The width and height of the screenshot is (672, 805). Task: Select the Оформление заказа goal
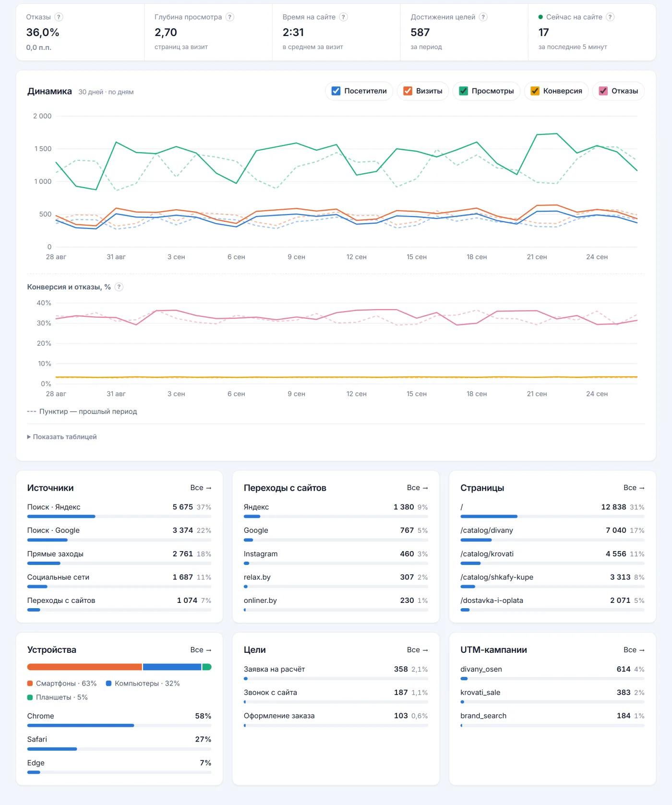336,719
